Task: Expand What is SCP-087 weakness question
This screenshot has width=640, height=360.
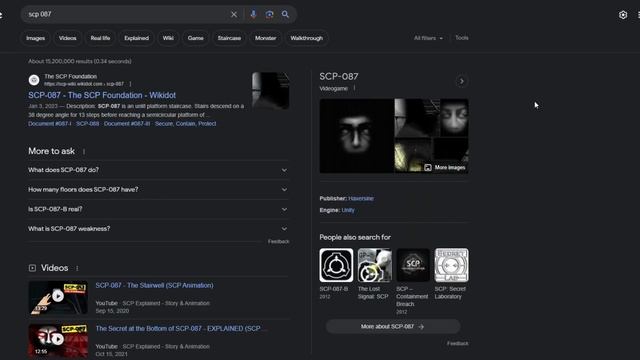Action: point(158,229)
